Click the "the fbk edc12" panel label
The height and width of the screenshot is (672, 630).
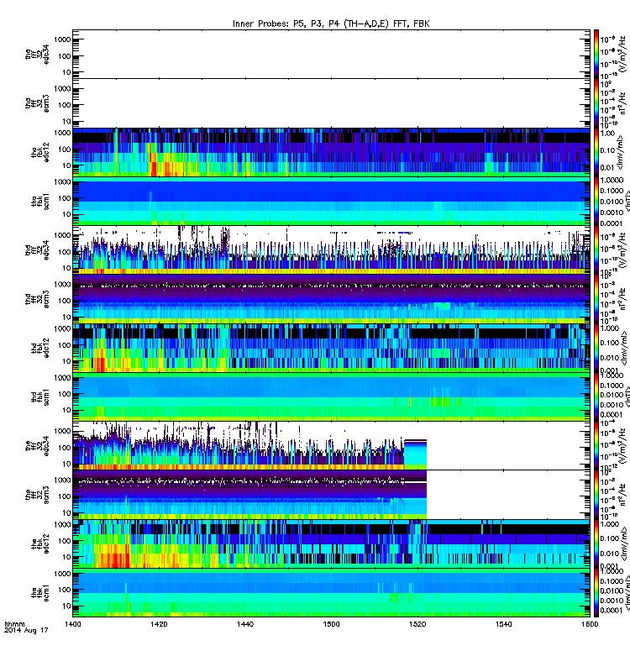[40, 543]
